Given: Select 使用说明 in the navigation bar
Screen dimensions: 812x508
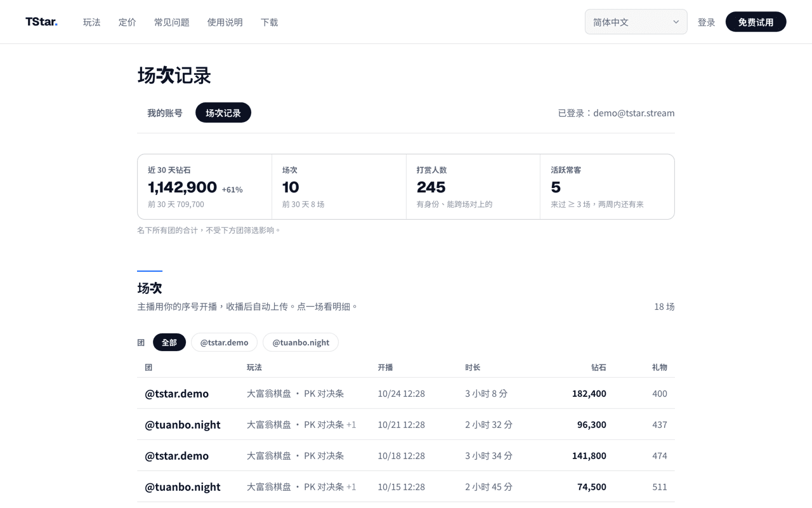Looking at the screenshot, I should [225, 22].
